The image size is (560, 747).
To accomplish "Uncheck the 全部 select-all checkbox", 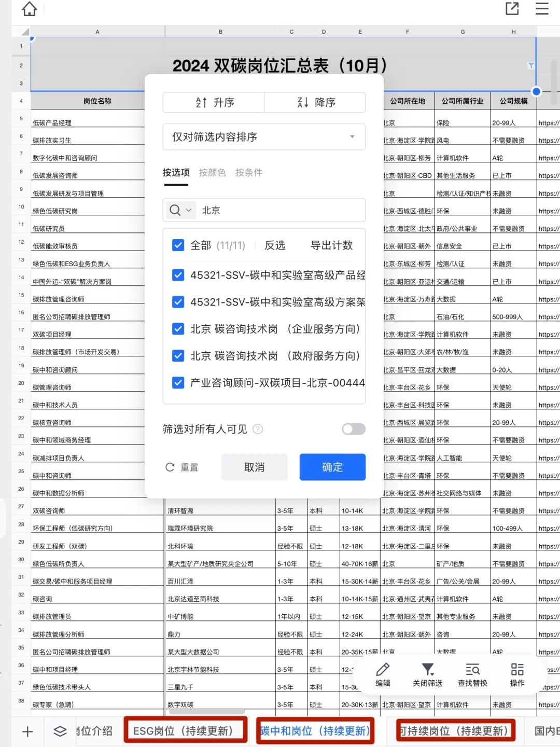I will (x=178, y=245).
